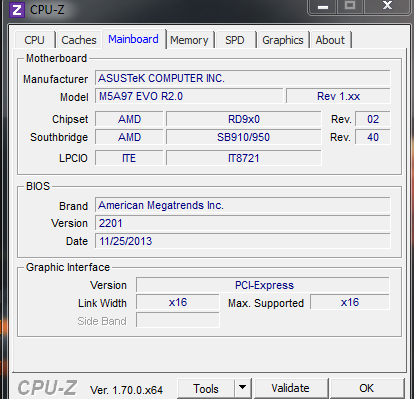Click the Max. Supported x16 value
This screenshot has height=399, width=414.
pos(350,302)
